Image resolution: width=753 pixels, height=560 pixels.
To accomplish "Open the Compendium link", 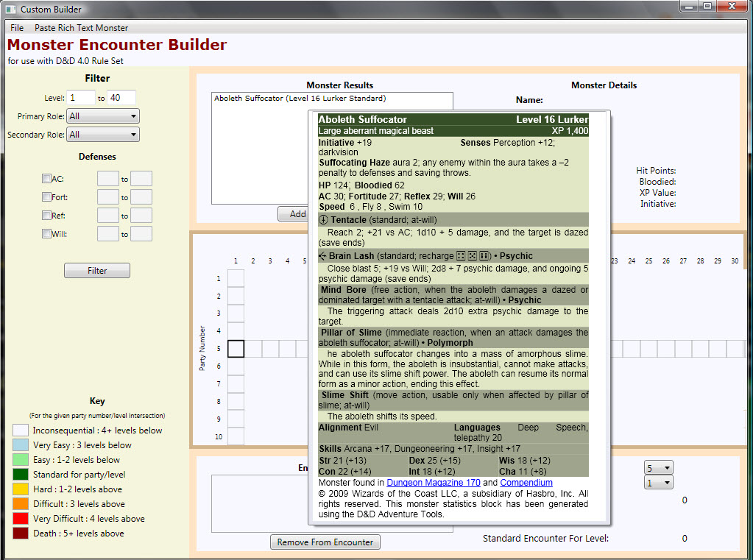I will coord(526,483).
